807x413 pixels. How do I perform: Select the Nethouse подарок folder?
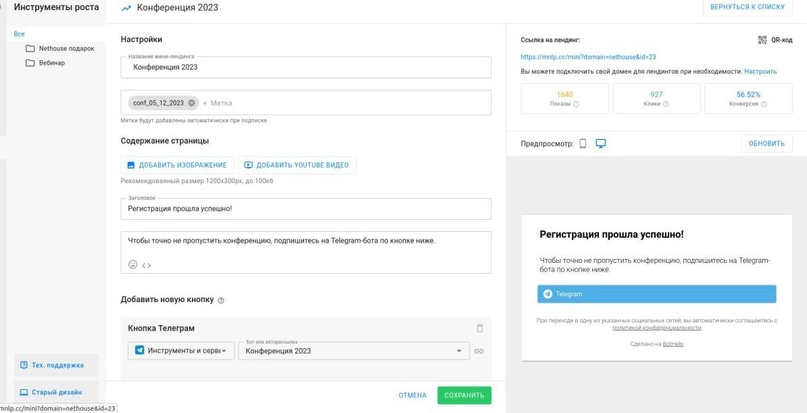click(x=66, y=48)
